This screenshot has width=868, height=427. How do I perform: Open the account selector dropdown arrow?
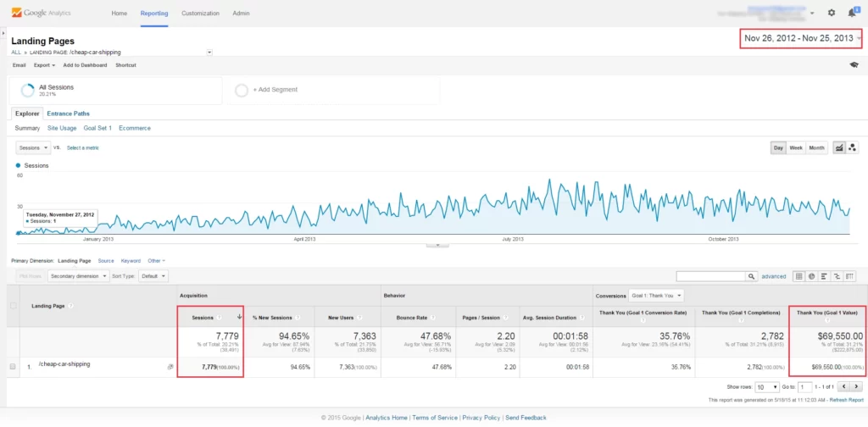pyautogui.click(x=812, y=13)
